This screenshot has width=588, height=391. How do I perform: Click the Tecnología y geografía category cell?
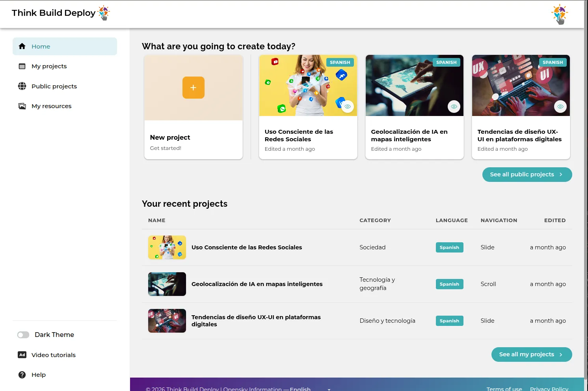(x=377, y=284)
